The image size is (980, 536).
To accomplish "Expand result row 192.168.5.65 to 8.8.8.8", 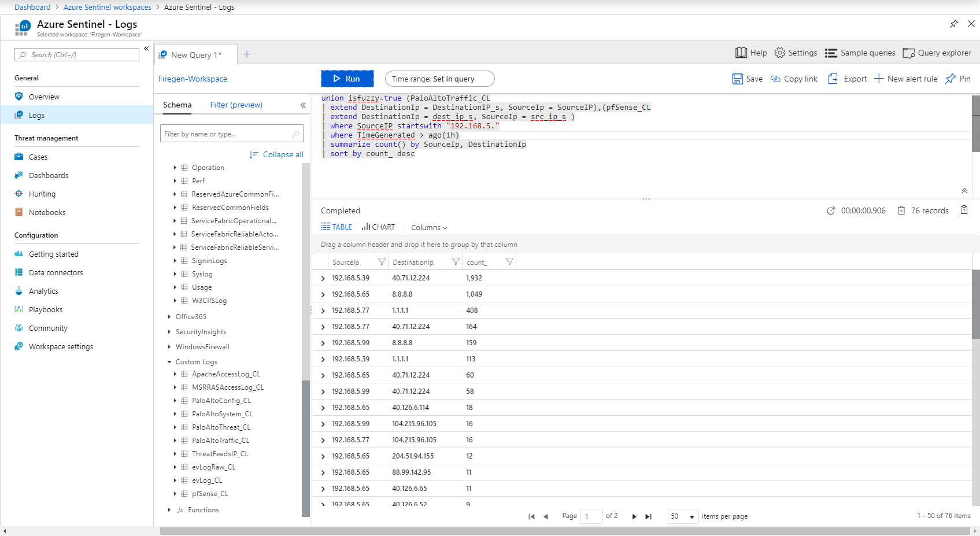I will [x=323, y=294].
